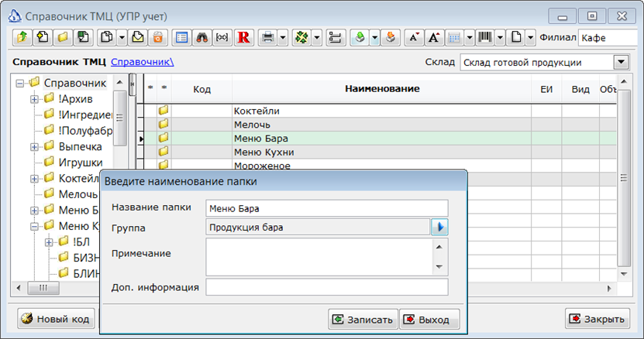This screenshot has width=644, height=339.
Task: Click the Название папки input field
Action: point(327,208)
